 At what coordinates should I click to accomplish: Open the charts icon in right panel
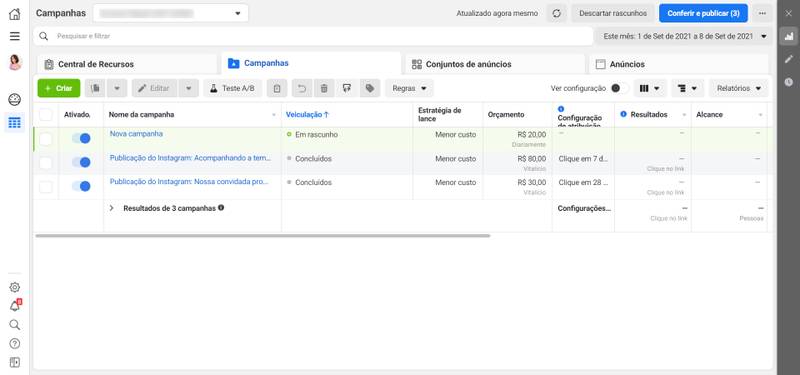click(789, 36)
